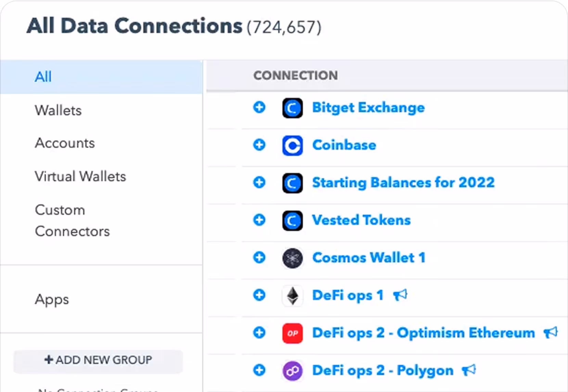Click the Cosmos atom wallet icon
This screenshot has height=392, width=568.
coord(293,258)
